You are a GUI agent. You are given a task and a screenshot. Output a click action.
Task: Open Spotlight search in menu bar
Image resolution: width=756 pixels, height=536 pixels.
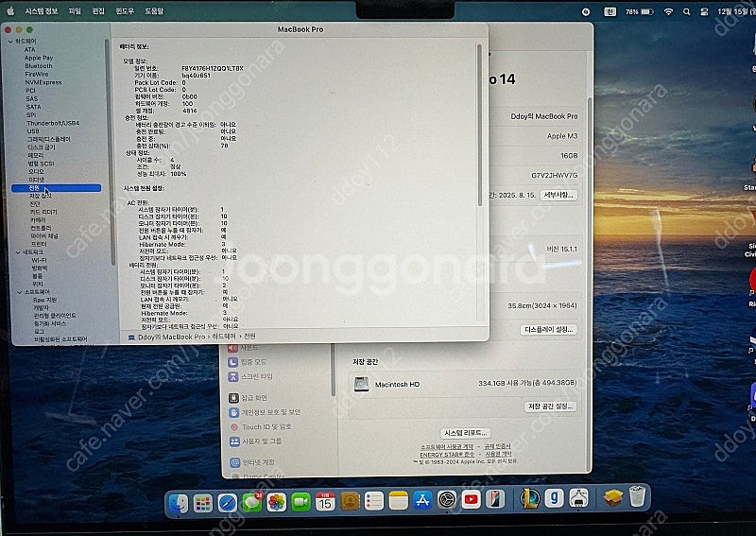(x=687, y=11)
